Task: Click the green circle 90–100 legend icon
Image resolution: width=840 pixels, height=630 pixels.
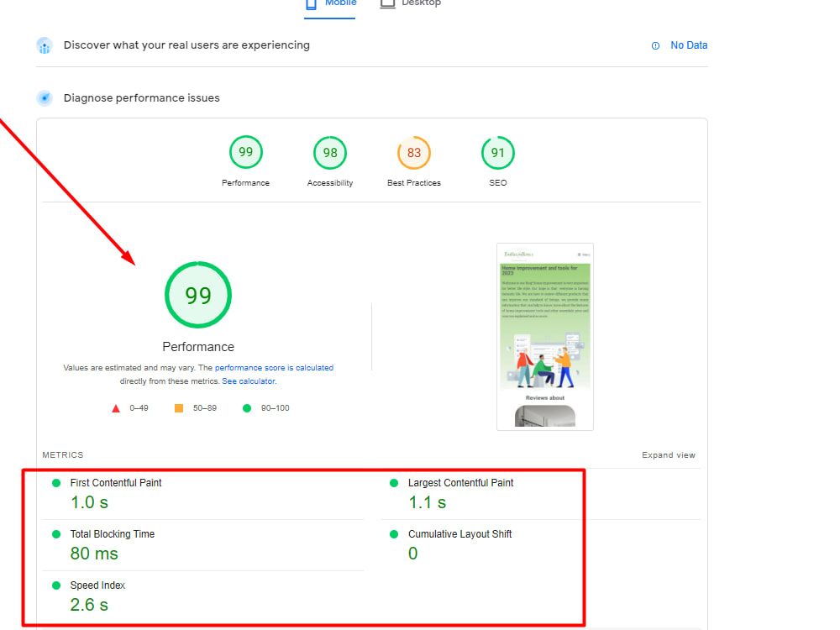Action: (247, 408)
